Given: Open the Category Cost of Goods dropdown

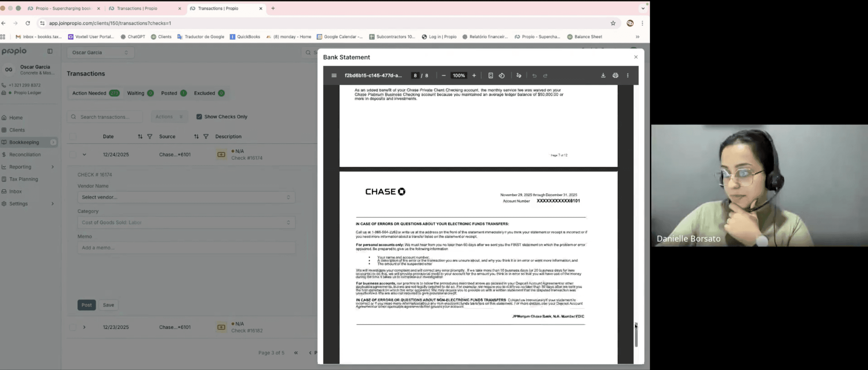Looking at the screenshot, I should (186, 223).
